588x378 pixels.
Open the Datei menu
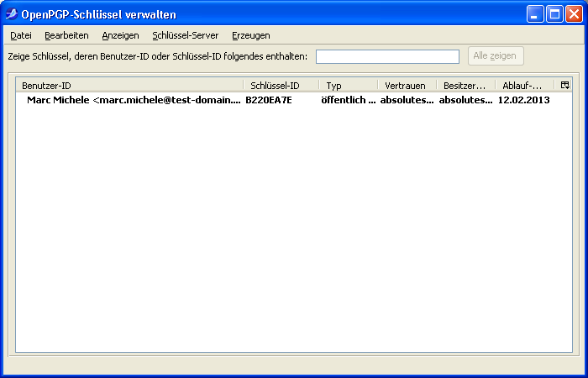coord(21,35)
